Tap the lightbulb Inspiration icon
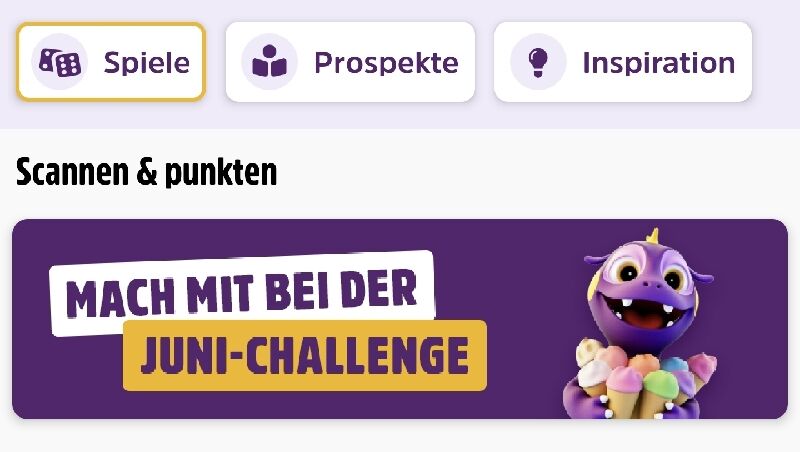800x452 pixels. [538, 62]
